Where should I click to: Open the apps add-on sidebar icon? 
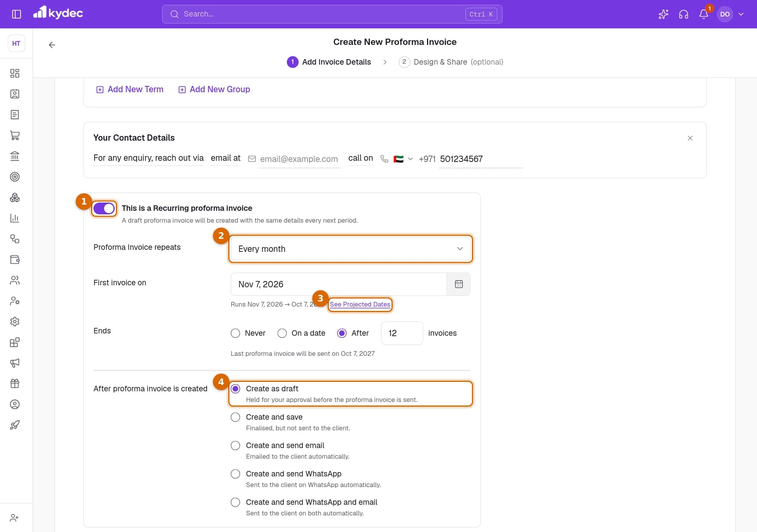[x=15, y=342]
